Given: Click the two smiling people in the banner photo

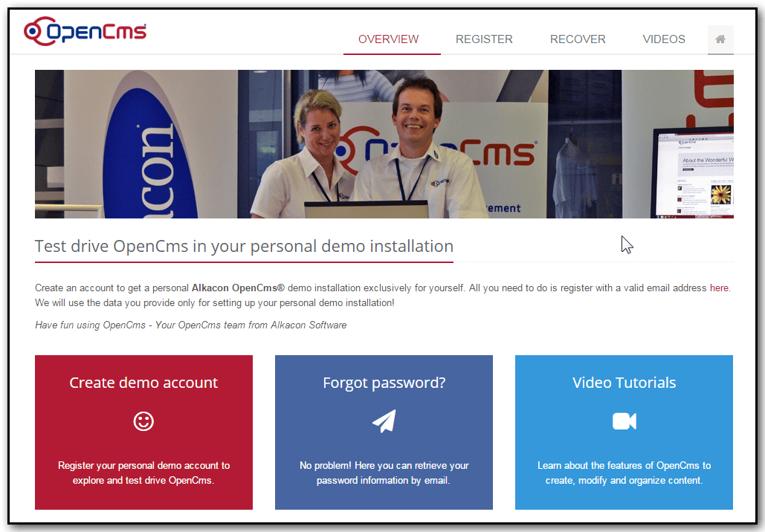Looking at the screenshot, I should (372, 149).
